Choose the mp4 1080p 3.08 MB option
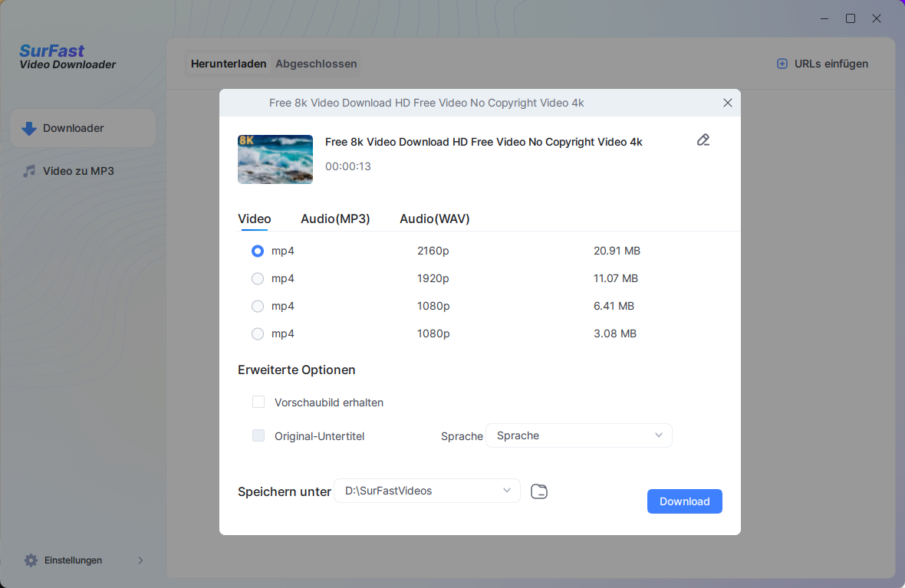The image size is (905, 588). pos(258,334)
